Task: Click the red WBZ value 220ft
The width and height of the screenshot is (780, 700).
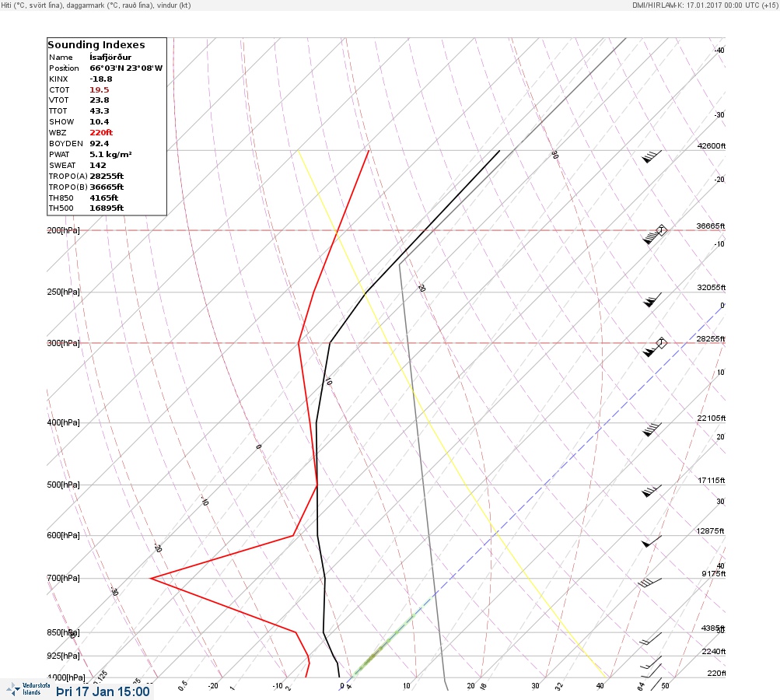Action: click(101, 132)
